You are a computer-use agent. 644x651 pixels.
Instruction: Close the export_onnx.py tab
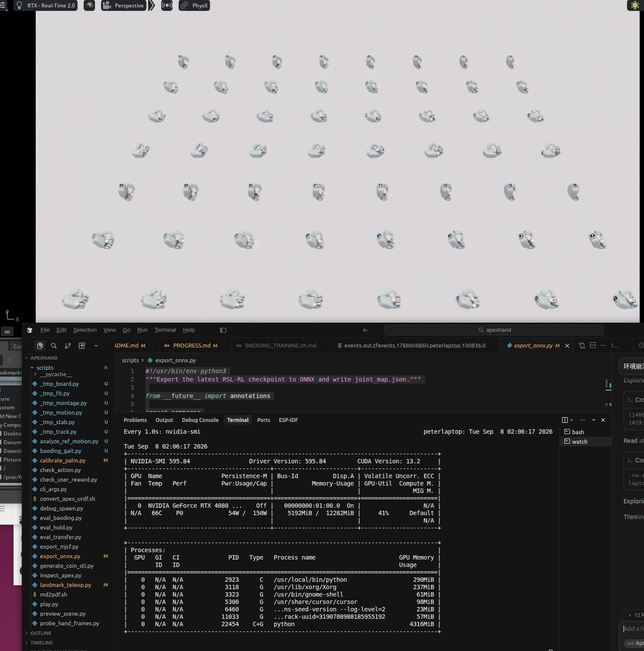click(567, 346)
